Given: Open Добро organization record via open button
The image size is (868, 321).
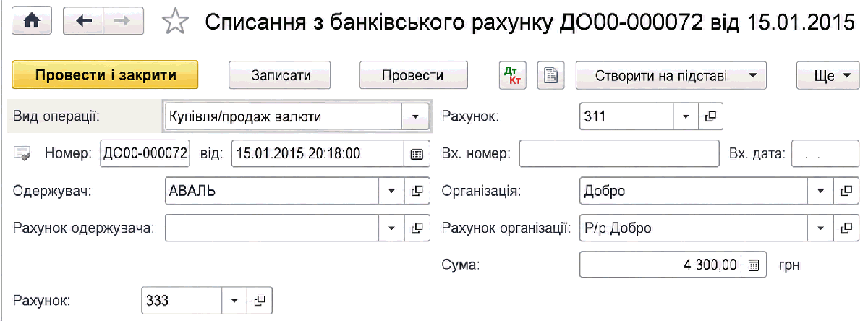Looking at the screenshot, I should tap(844, 191).
